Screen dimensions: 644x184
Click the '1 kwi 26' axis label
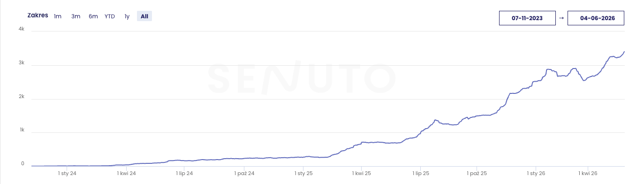pyautogui.click(x=588, y=173)
